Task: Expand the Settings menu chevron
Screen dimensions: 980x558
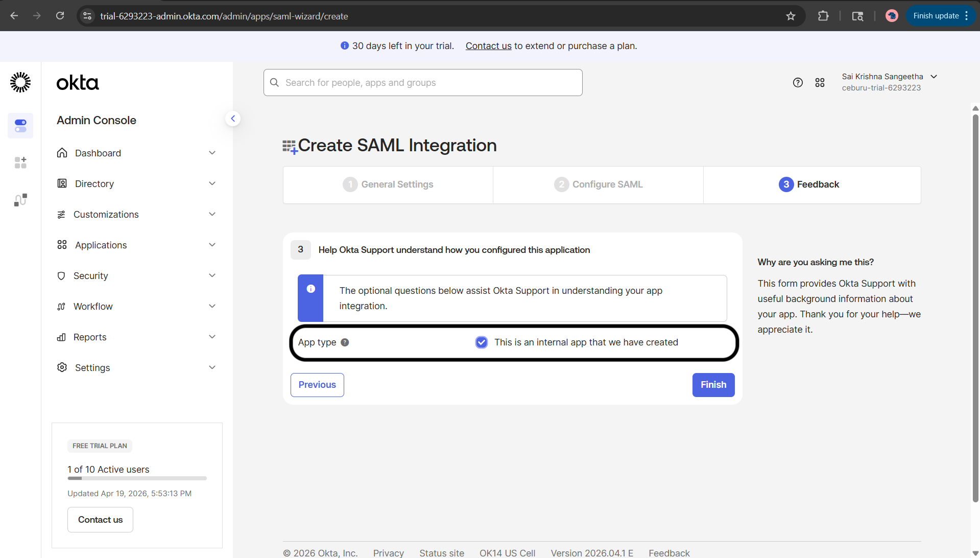Action: coord(212,367)
